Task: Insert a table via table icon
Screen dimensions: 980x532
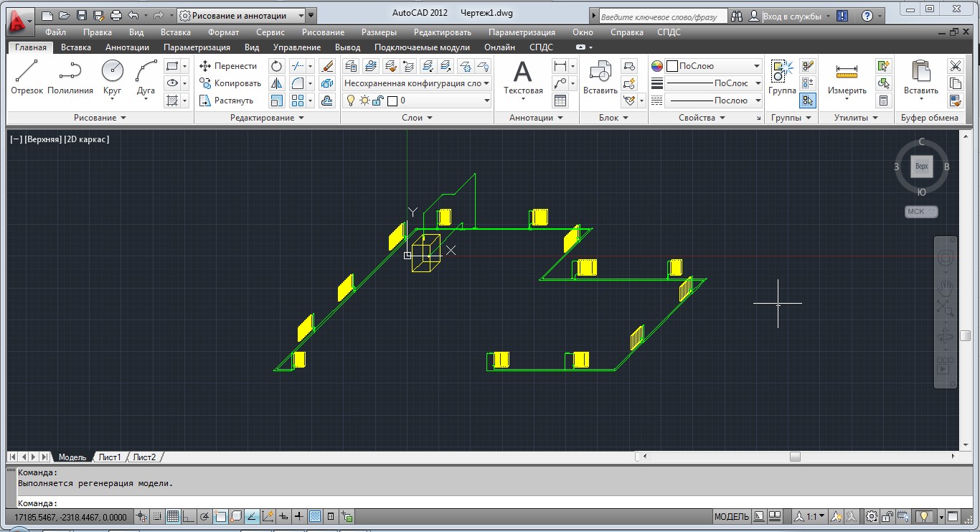Action: tap(560, 101)
